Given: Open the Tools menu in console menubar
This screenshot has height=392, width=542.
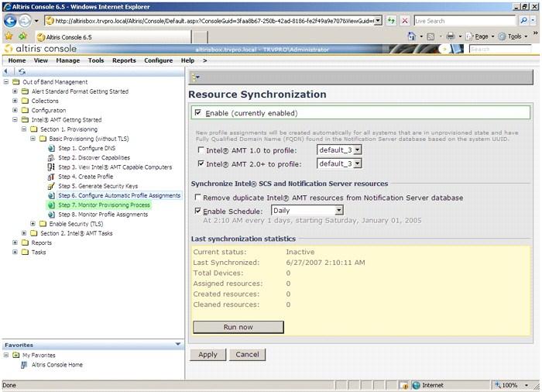Looking at the screenshot, I should [x=96, y=60].
